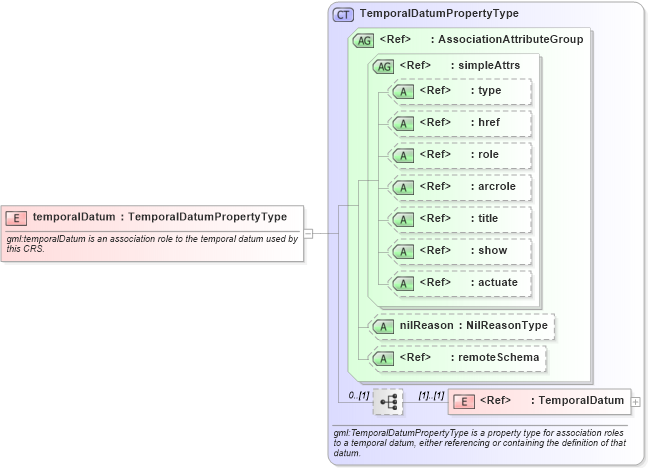
Task: Select the TemporalDatumPropertyType header title
Action: coord(439,13)
